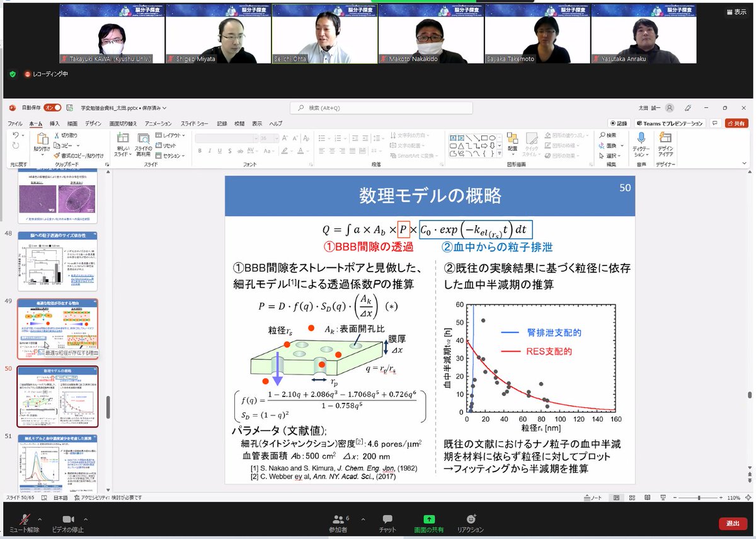This screenshot has width=756, height=539.
Task: Adjust the status bar zoom slider
Action: click(699, 497)
